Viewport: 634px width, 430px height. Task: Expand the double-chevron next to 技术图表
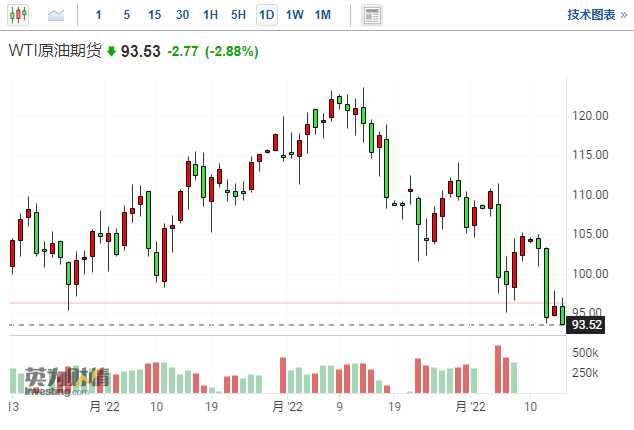click(623, 15)
